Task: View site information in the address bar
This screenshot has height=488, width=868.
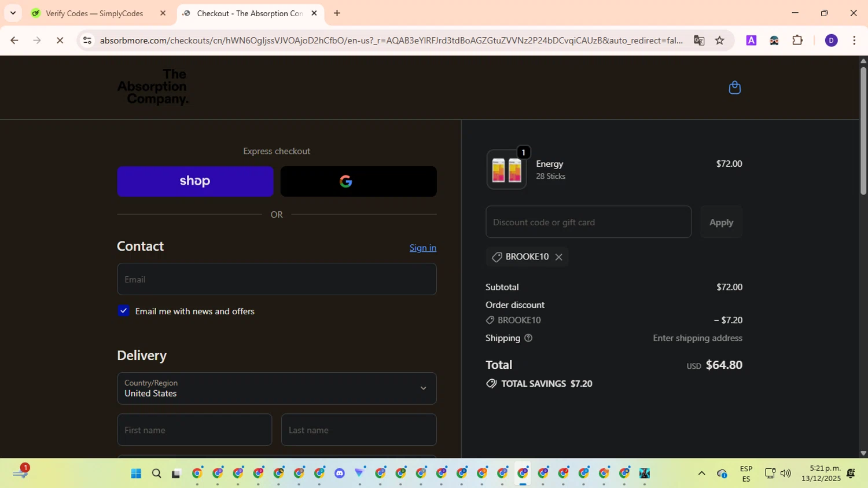Action: click(87, 41)
